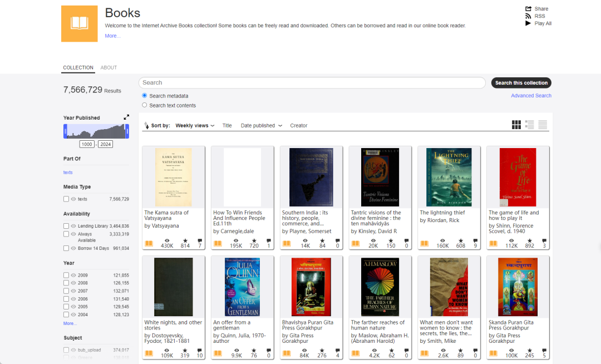Image resolution: width=601 pixels, height=364 pixels.
Task: Open The lightning thief title link
Action: tap(442, 212)
